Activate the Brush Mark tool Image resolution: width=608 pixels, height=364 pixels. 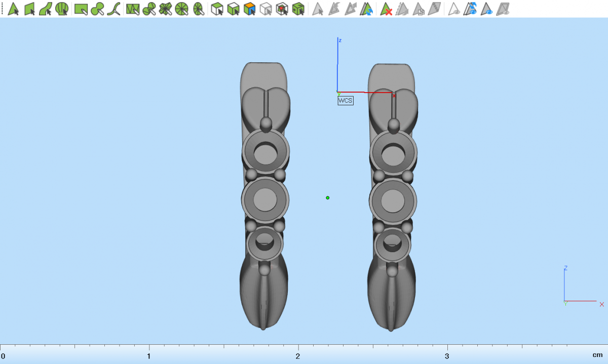point(98,9)
